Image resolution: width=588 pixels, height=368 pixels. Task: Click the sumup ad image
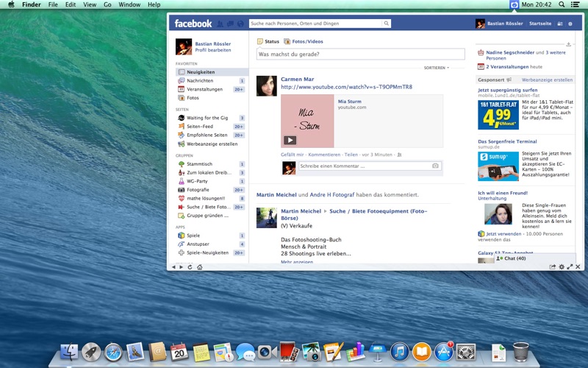[498, 166]
